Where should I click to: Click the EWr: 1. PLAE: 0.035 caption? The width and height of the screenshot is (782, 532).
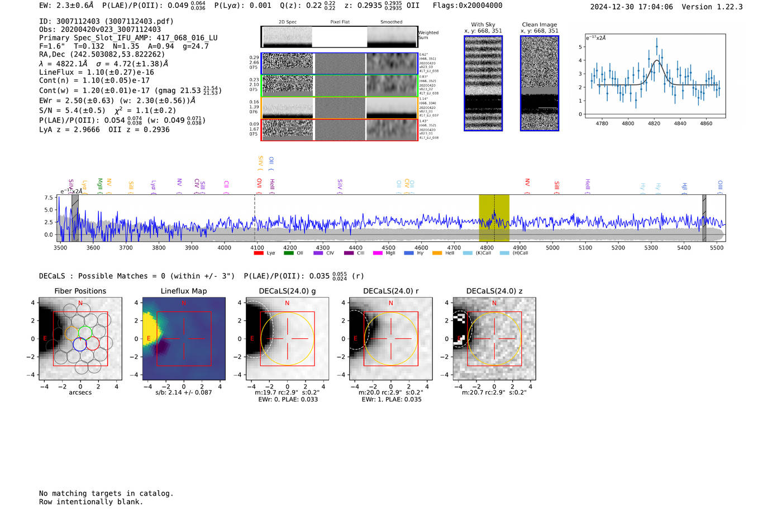(392, 399)
